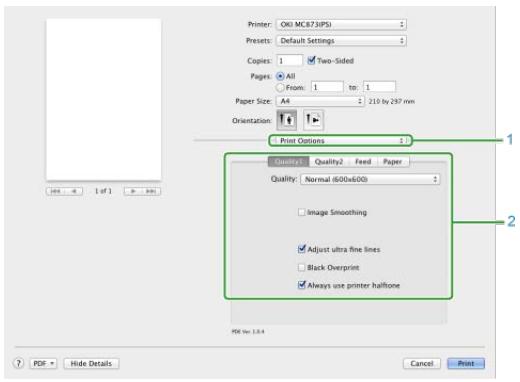Enable Image Smoothing checkbox
Viewport: 520px width, 382px height.
(301, 212)
